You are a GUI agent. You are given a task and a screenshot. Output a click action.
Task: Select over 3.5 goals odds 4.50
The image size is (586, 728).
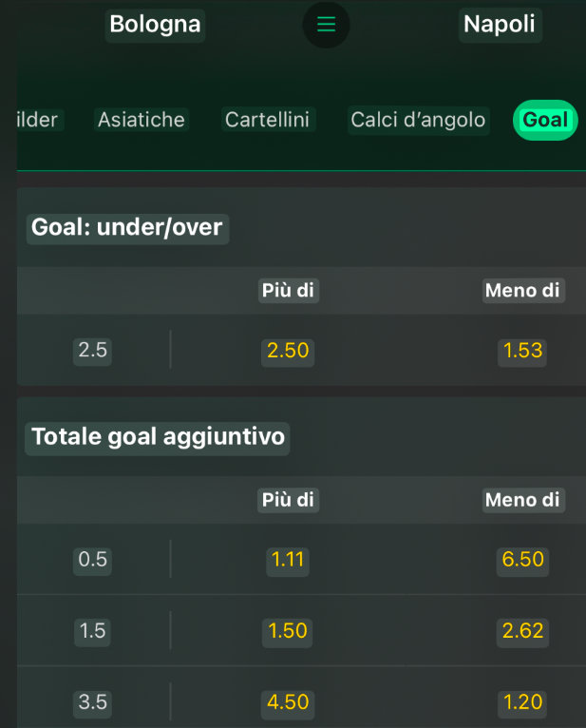[288, 702]
